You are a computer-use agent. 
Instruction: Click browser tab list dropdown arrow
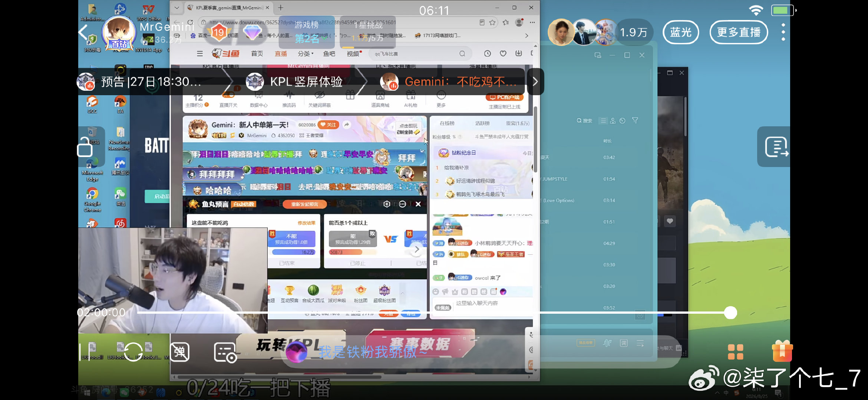click(177, 7)
